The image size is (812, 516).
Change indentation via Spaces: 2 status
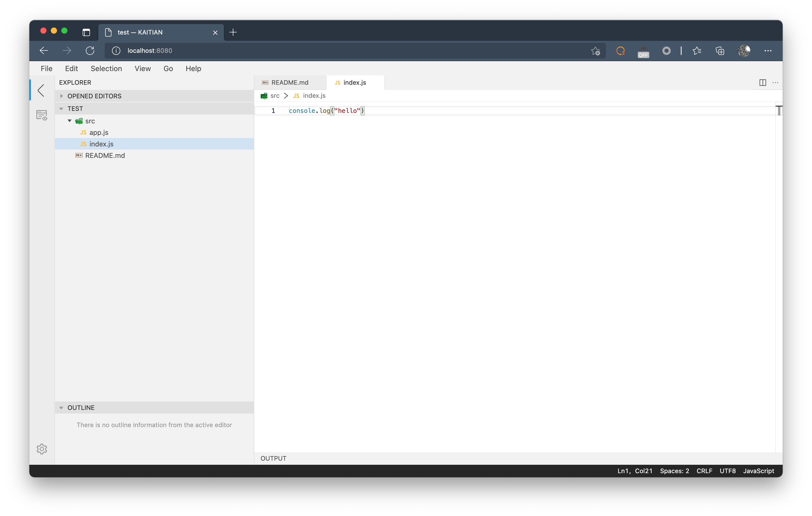[x=674, y=471]
